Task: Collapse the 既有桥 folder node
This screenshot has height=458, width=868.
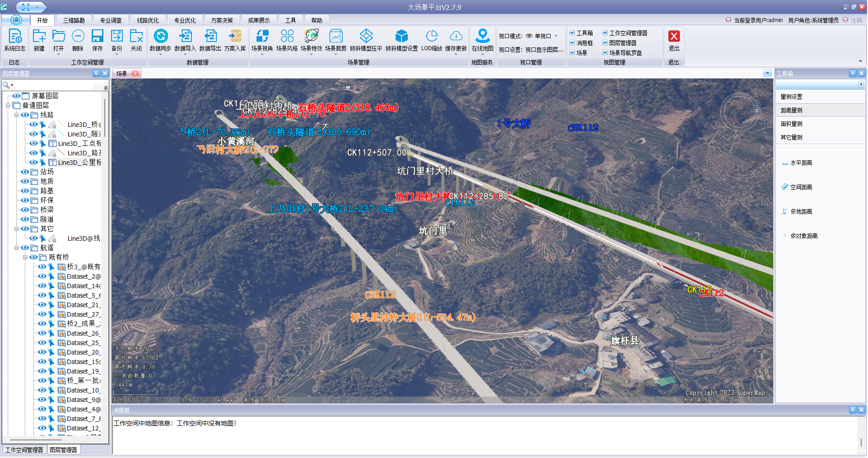Action: pos(25,257)
